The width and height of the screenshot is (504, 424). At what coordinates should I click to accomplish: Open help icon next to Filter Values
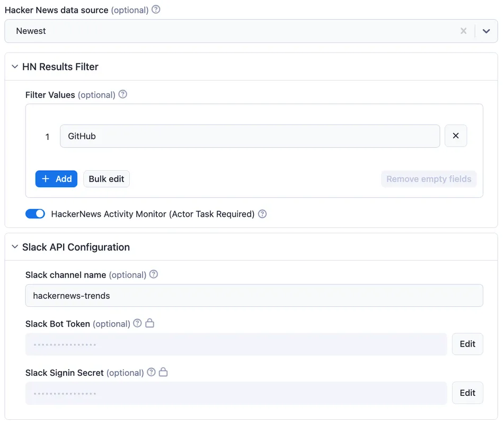pos(123,94)
